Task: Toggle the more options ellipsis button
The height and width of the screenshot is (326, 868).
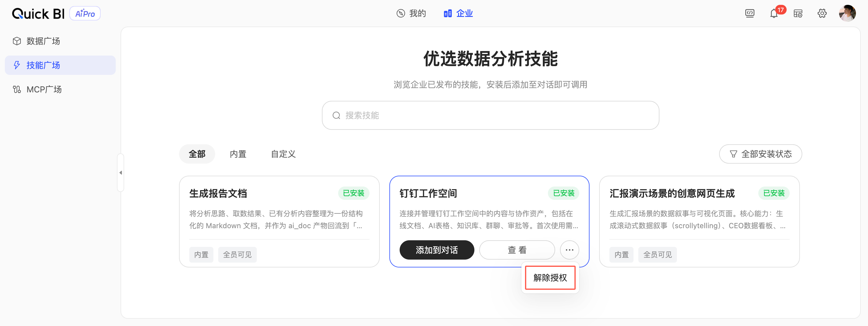Action: 569,250
